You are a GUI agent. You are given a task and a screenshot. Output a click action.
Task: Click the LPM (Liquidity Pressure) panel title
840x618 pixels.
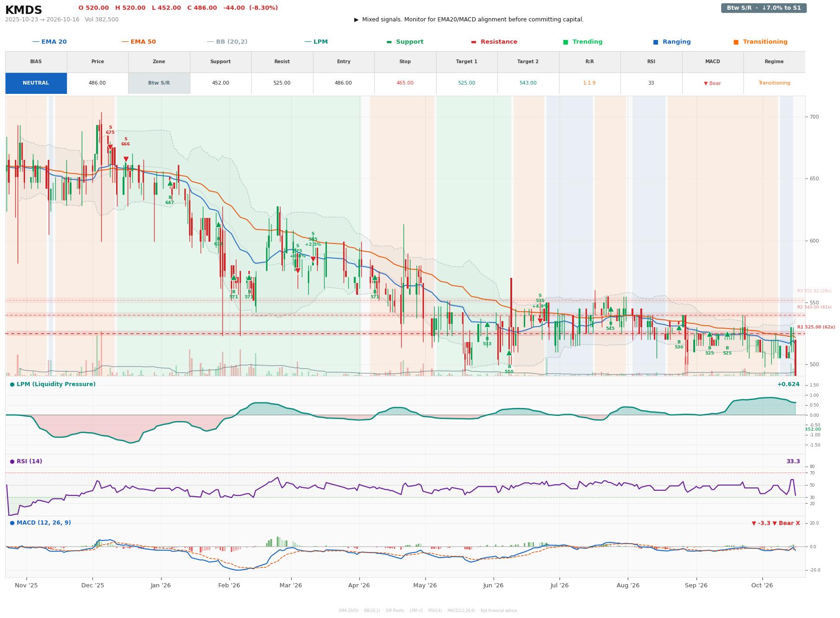coord(52,384)
